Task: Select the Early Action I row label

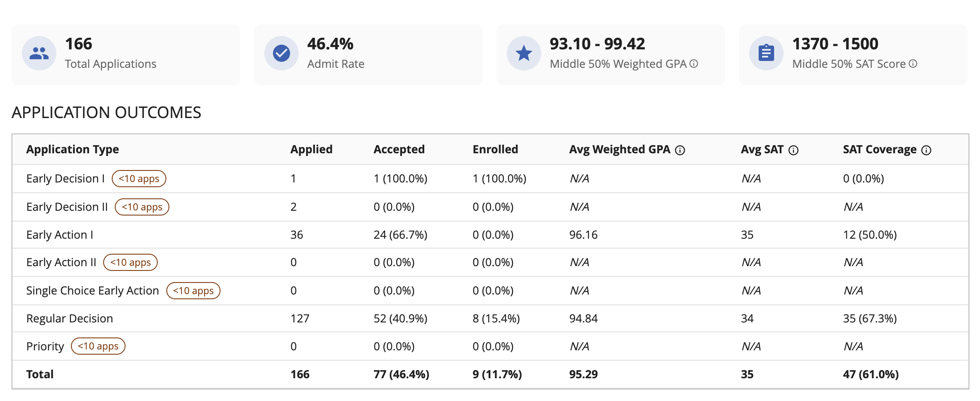Action: click(x=60, y=235)
